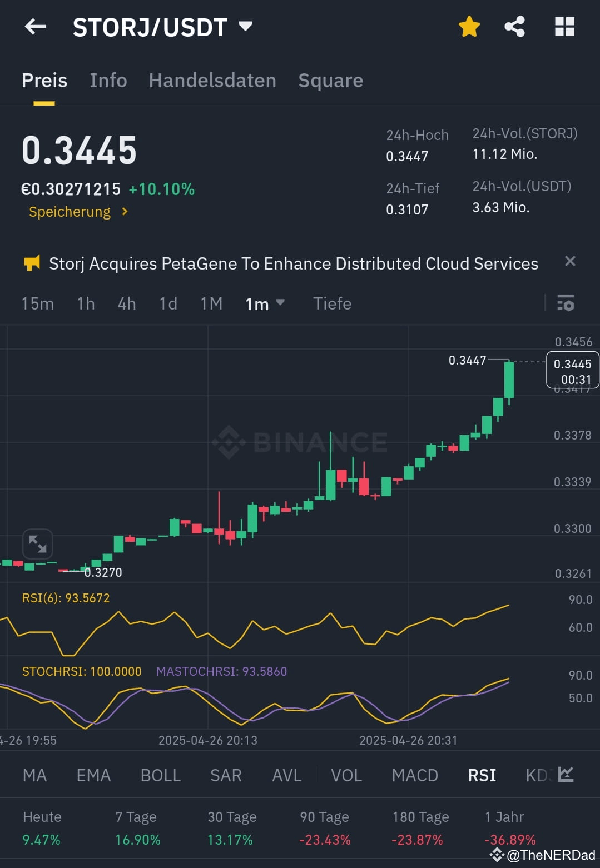This screenshot has height=868, width=600.
Task: Open the grid layout icon
Action: pyautogui.click(x=564, y=27)
